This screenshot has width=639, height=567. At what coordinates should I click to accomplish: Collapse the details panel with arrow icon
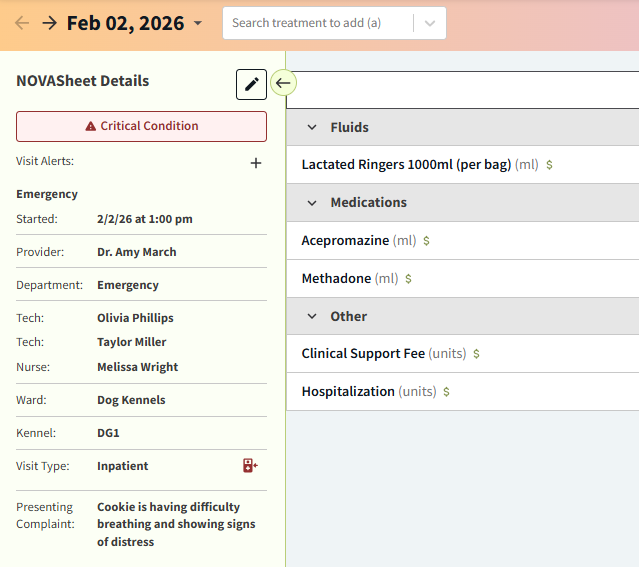pyautogui.click(x=283, y=84)
